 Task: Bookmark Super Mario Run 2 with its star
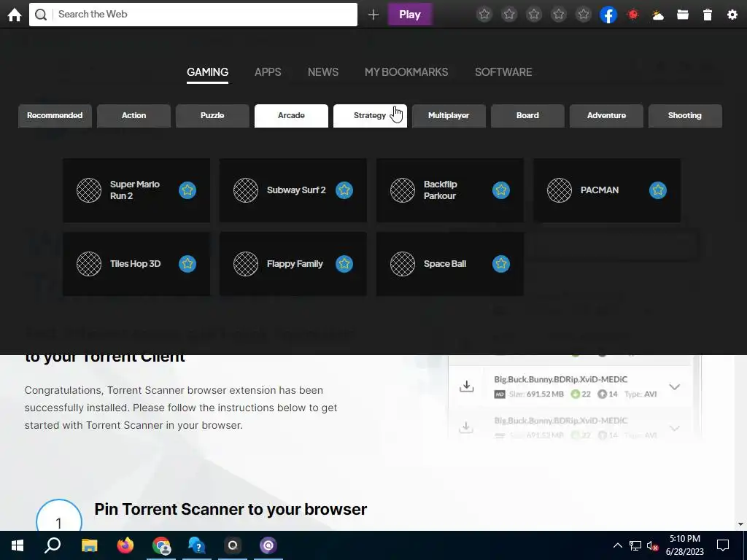tap(187, 190)
